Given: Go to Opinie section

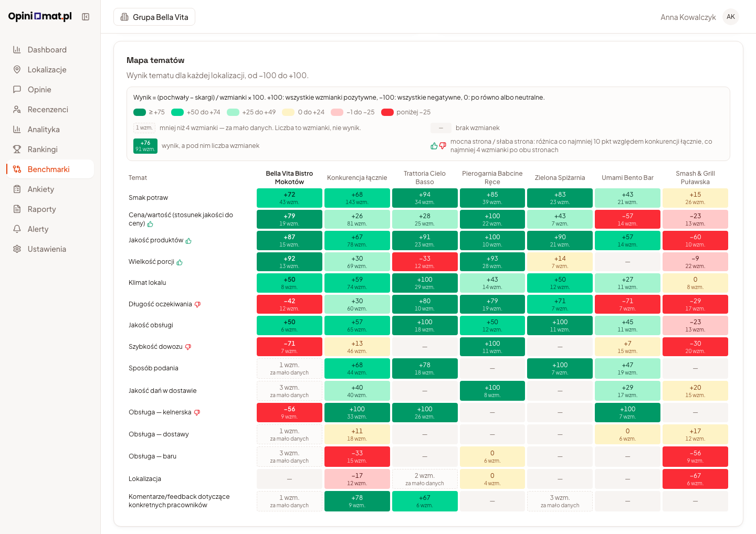Looking at the screenshot, I should click(50, 89).
